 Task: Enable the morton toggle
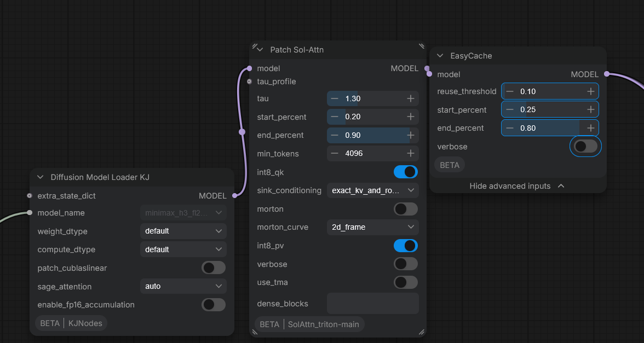point(406,209)
